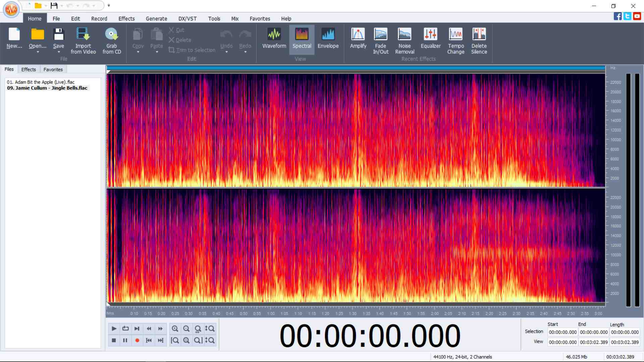The height and width of the screenshot is (362, 644).
Task: Open the Fade In/Out effect
Action: tap(381, 41)
